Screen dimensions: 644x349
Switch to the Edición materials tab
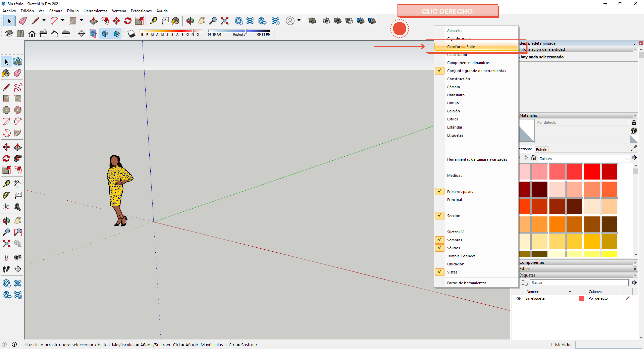pos(541,149)
